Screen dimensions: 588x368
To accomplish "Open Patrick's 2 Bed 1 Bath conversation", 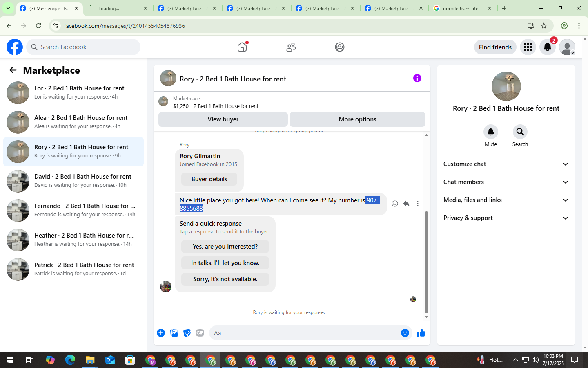I will [x=73, y=269].
